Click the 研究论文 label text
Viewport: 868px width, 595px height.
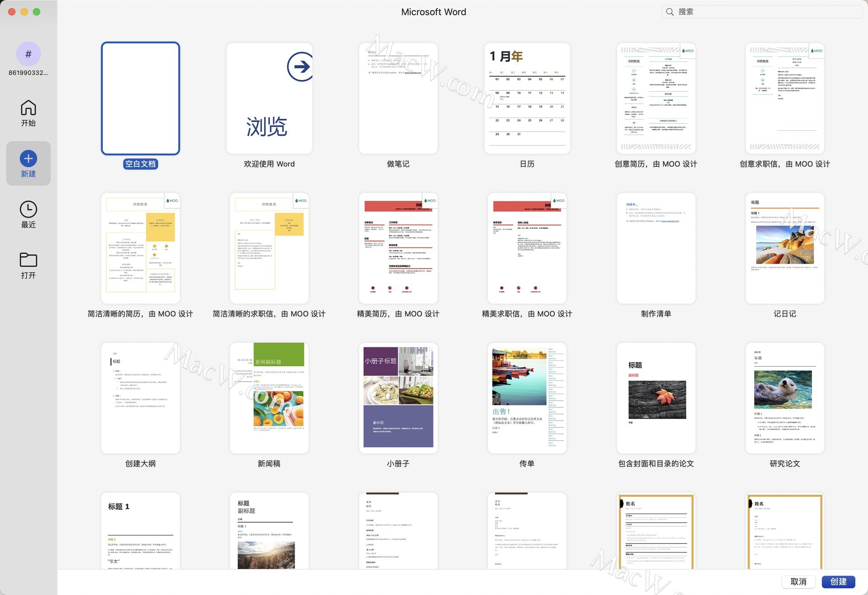785,463
